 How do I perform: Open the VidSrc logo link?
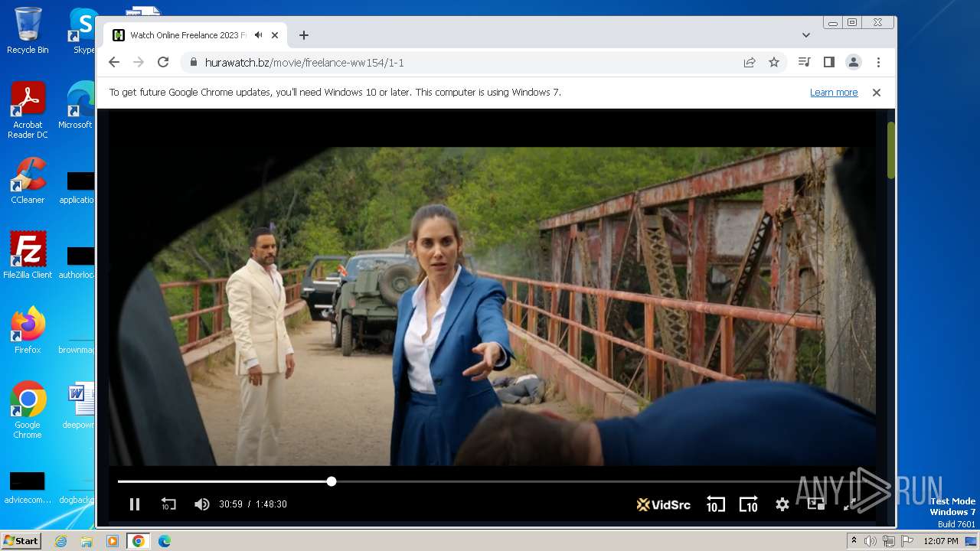pyautogui.click(x=663, y=504)
